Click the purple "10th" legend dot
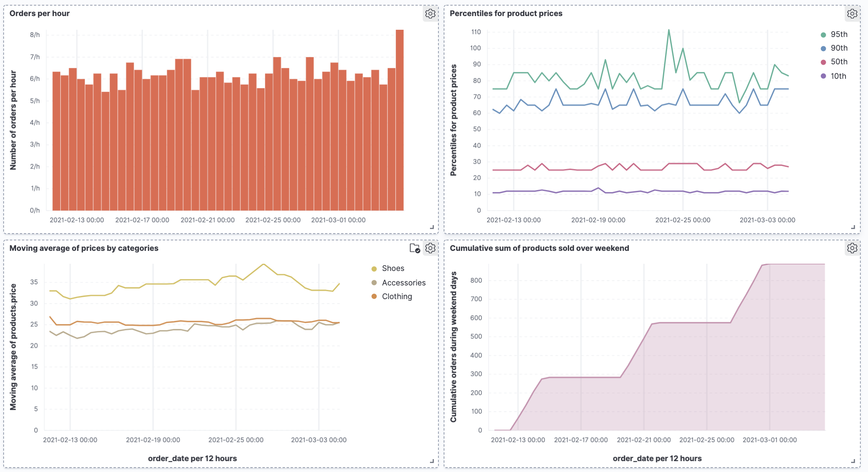868x472 pixels. pos(824,76)
